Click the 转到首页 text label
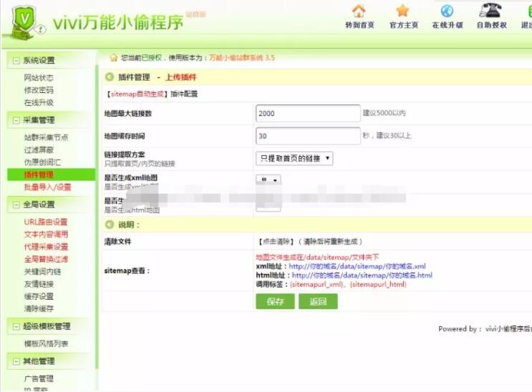The height and width of the screenshot is (392, 532). [359, 25]
